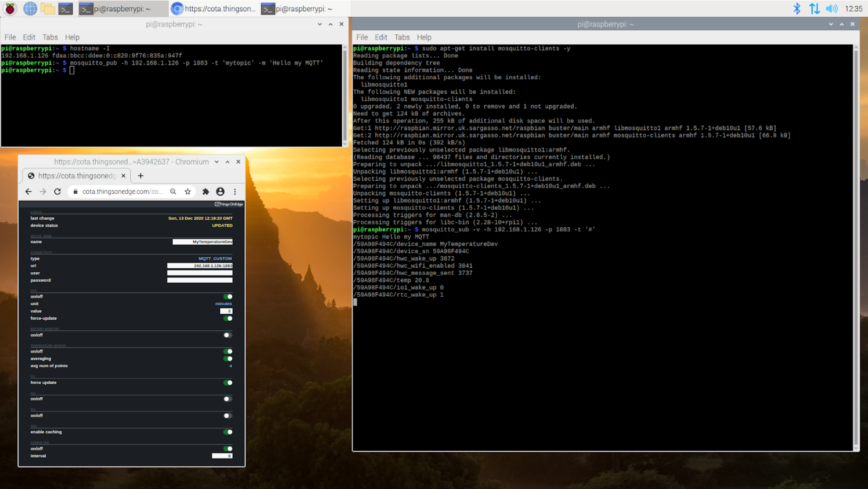The image size is (868, 489).
Task: Toggle the Battery Monitor on/off switch
Action: [x=227, y=335]
